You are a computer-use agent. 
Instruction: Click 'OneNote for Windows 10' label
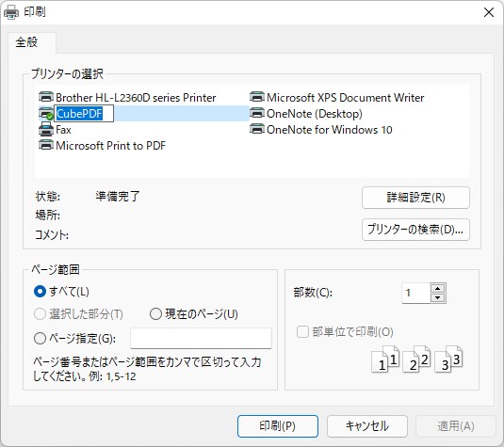point(330,130)
